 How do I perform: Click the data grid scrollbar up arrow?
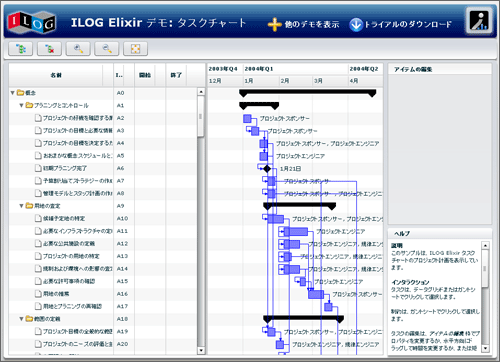pos(201,91)
